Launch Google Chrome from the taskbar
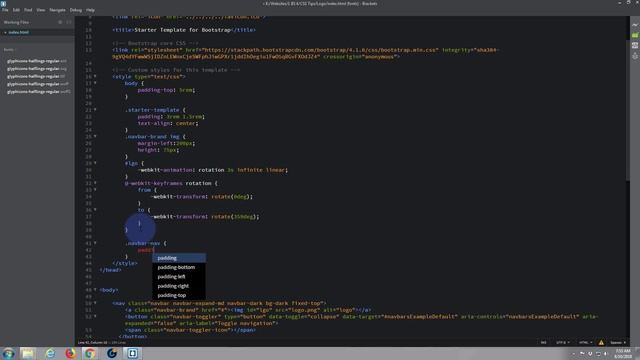 point(90,353)
